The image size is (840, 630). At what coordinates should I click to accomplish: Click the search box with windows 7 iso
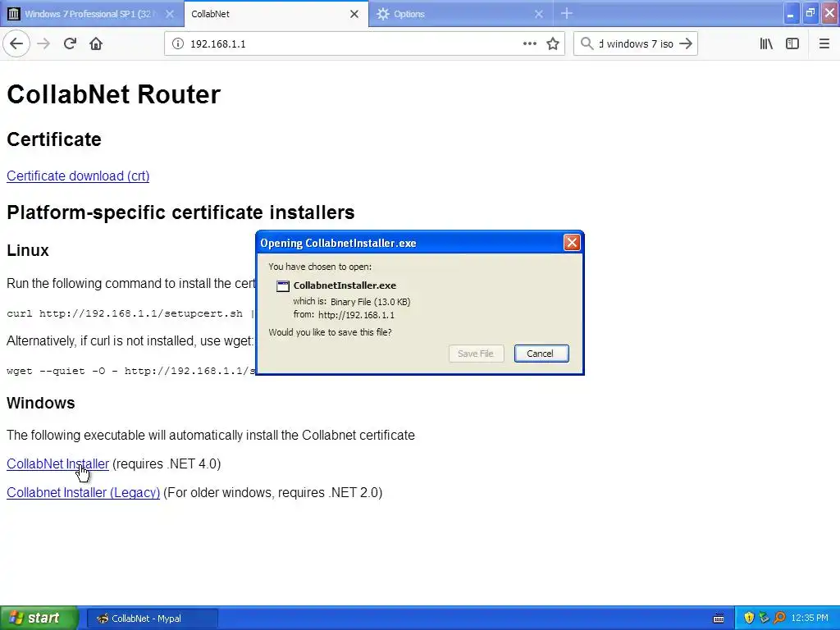[x=635, y=43]
